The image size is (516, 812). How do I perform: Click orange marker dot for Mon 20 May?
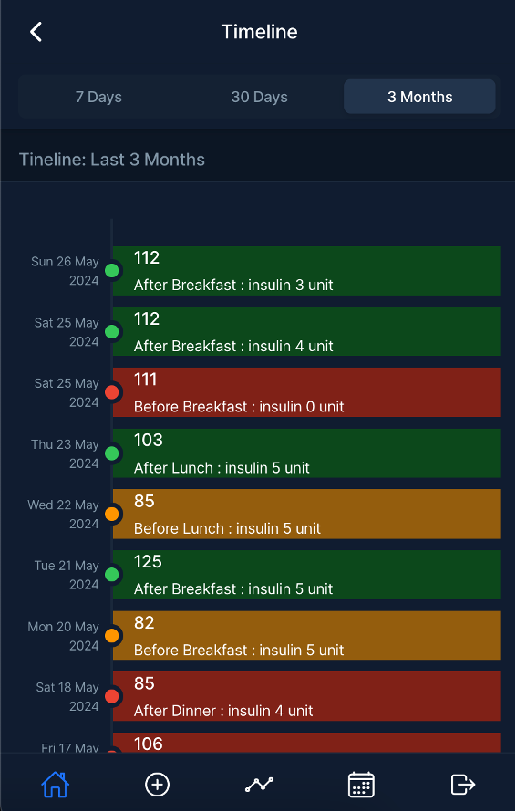click(x=112, y=635)
